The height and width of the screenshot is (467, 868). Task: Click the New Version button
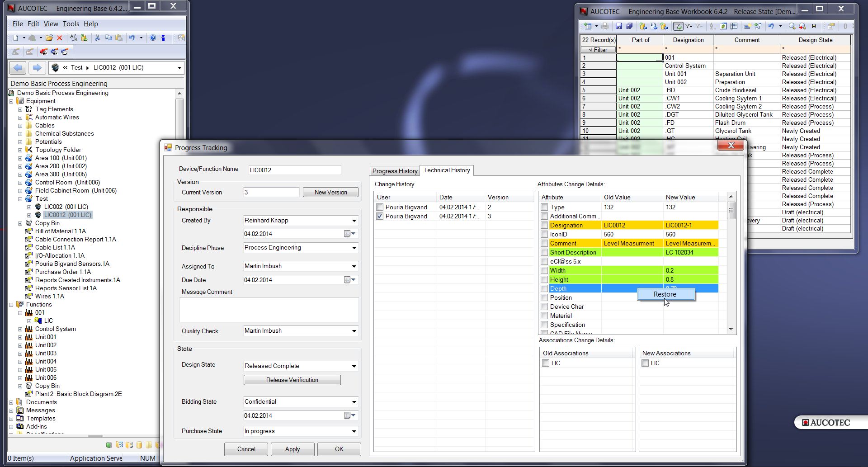point(330,192)
